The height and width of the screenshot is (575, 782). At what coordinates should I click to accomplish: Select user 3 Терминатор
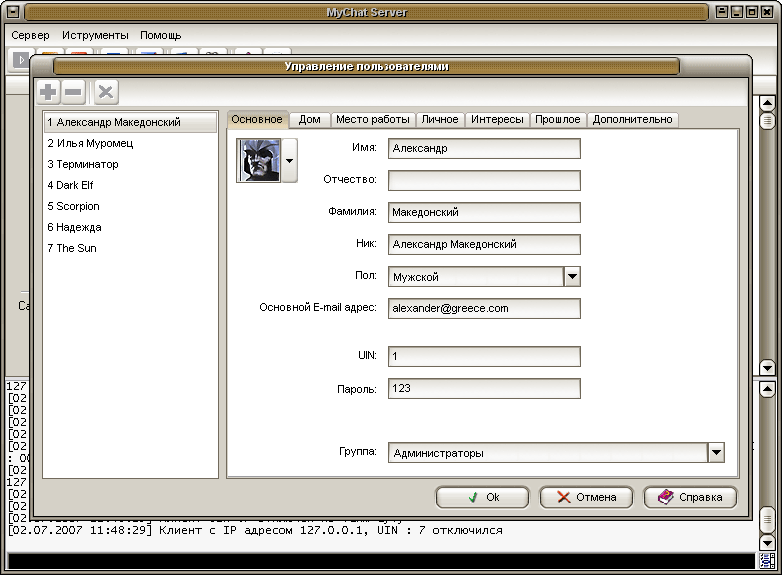(x=131, y=165)
